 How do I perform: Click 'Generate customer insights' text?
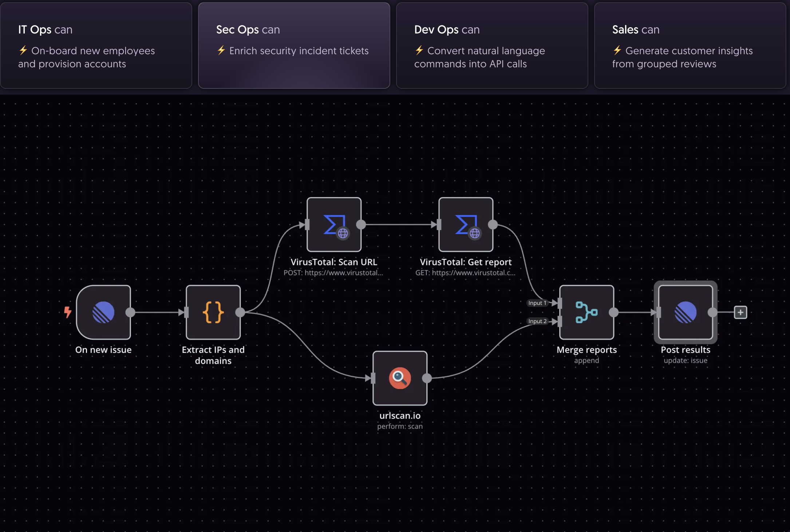click(x=683, y=57)
